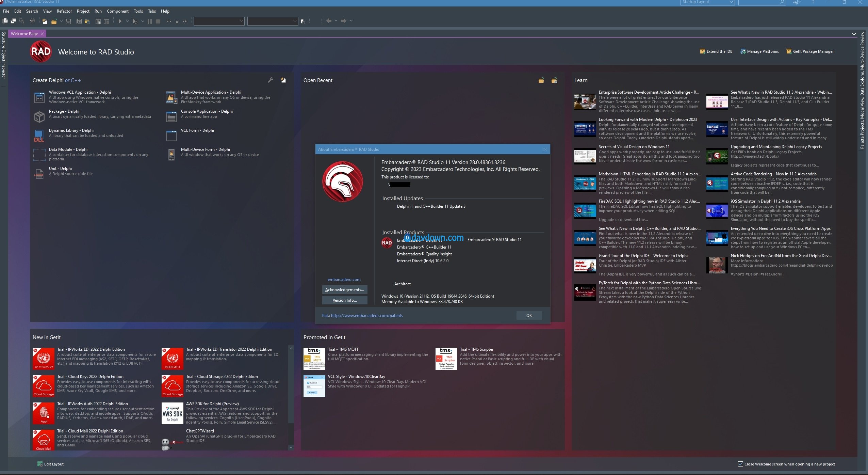Close the Welcome Page tab
This screenshot has height=475, width=868.
click(42, 34)
